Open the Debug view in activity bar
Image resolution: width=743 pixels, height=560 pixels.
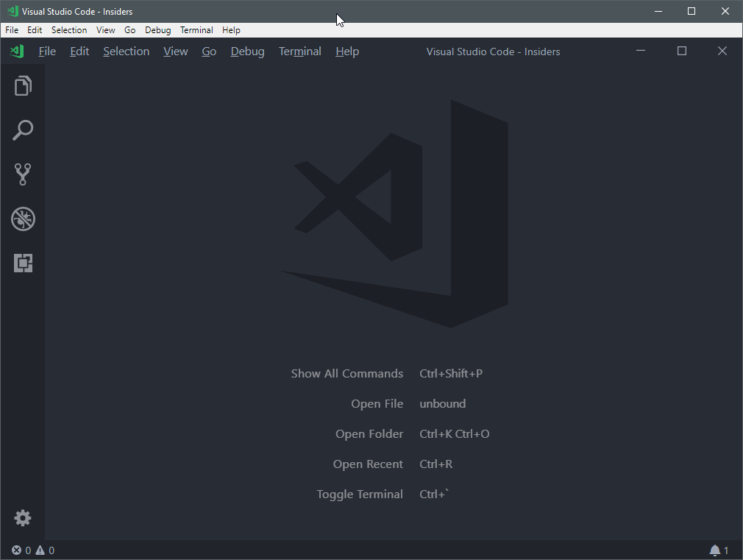click(23, 219)
